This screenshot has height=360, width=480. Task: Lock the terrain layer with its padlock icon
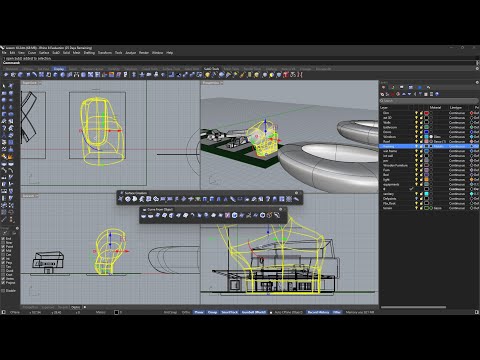click(x=421, y=208)
